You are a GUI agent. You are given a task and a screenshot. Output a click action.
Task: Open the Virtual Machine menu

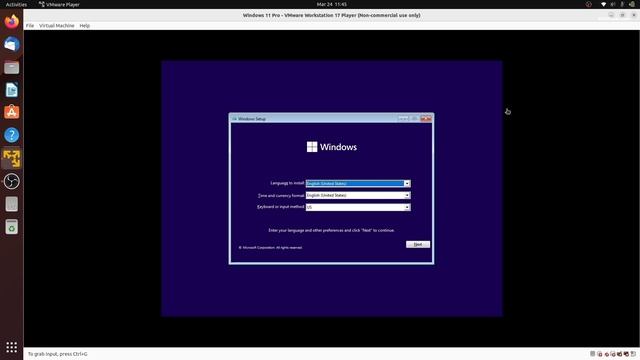[57, 26]
